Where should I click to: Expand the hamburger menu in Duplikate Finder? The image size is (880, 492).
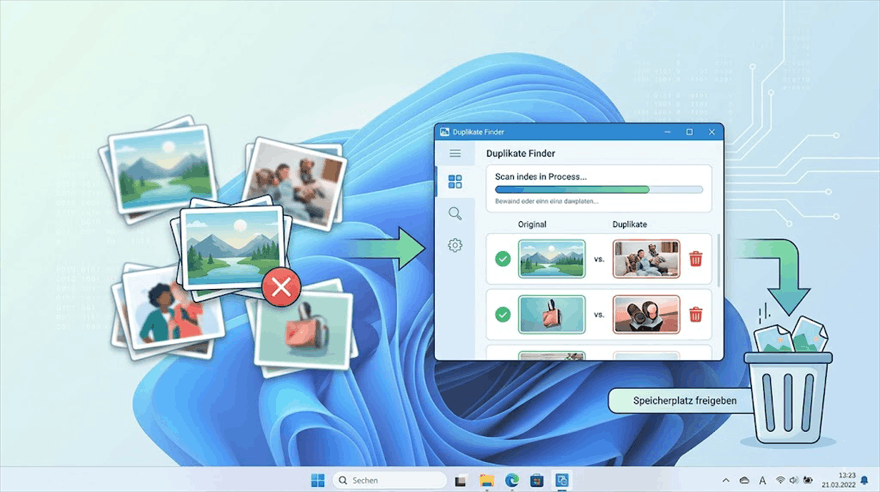[x=455, y=153]
